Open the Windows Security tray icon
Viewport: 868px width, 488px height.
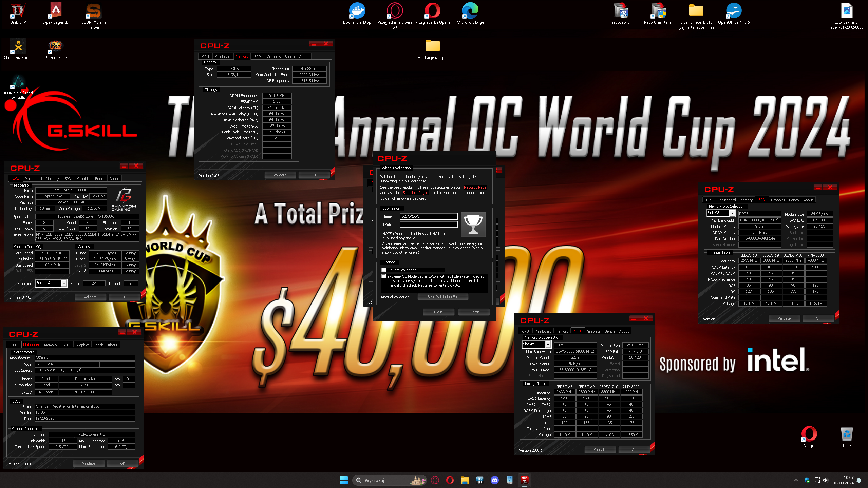807,480
